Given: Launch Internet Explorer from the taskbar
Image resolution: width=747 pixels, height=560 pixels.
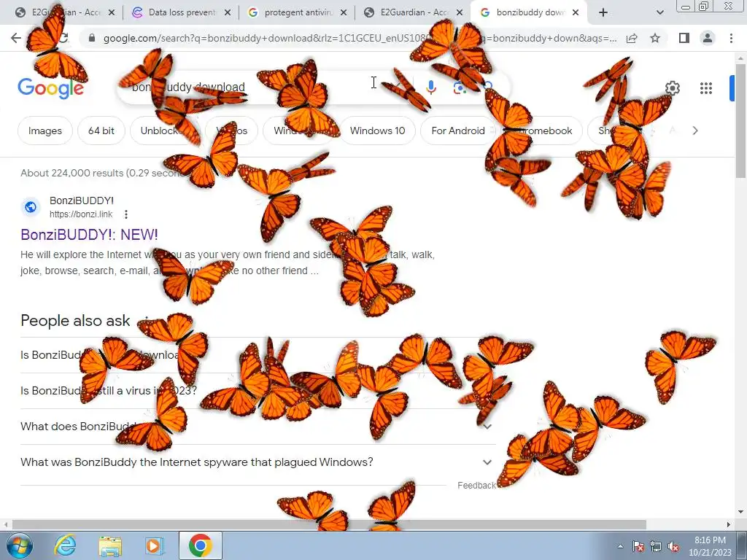Looking at the screenshot, I should tap(65, 545).
